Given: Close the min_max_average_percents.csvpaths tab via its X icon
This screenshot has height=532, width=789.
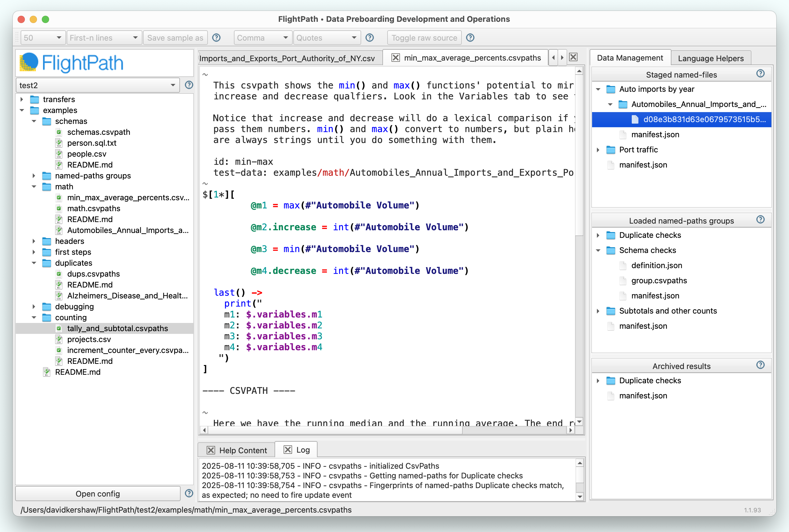Looking at the screenshot, I should [x=395, y=58].
